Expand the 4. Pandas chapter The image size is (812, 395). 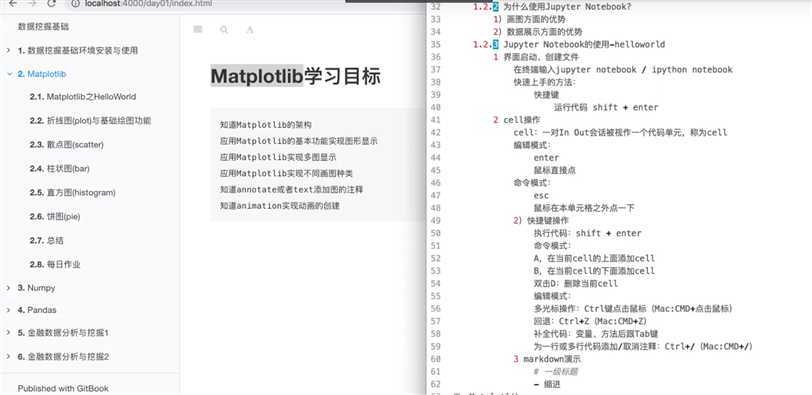pos(8,310)
